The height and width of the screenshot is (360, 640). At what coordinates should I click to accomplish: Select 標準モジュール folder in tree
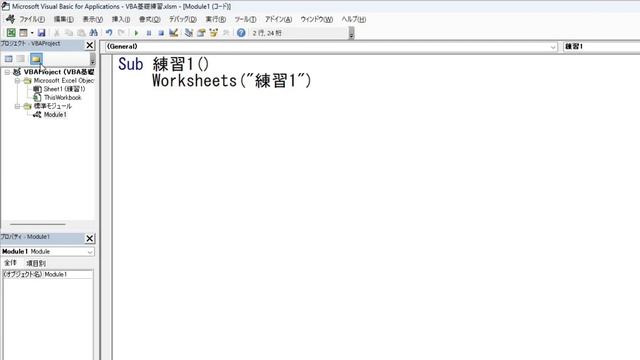tap(52, 106)
